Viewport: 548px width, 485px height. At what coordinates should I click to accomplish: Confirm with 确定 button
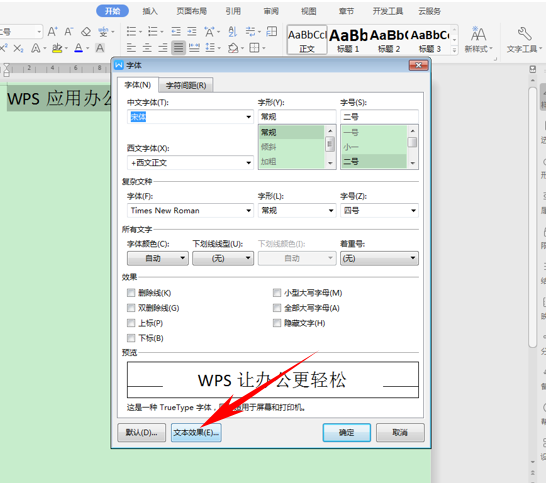point(346,433)
